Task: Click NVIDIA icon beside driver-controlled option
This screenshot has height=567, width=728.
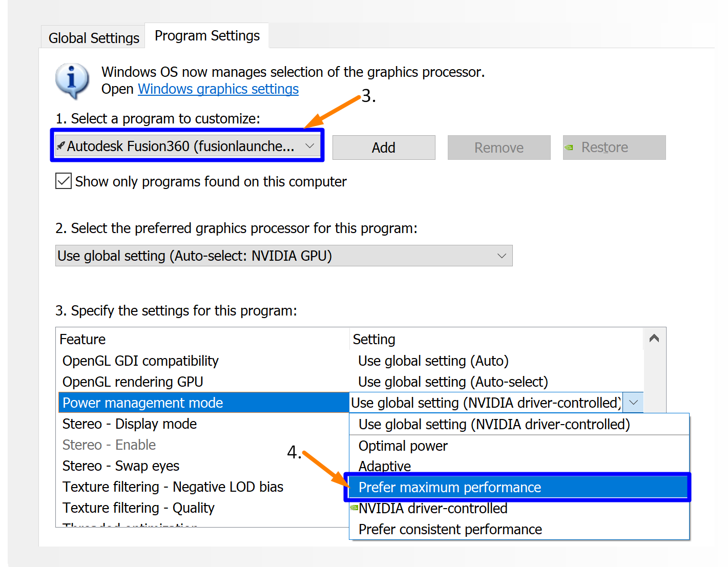Action: coord(354,508)
